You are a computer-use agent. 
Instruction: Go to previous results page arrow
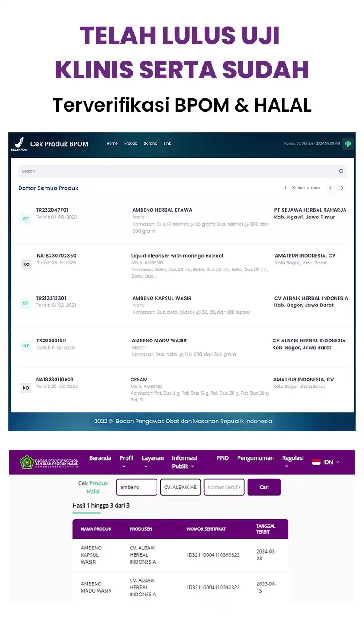click(x=331, y=188)
